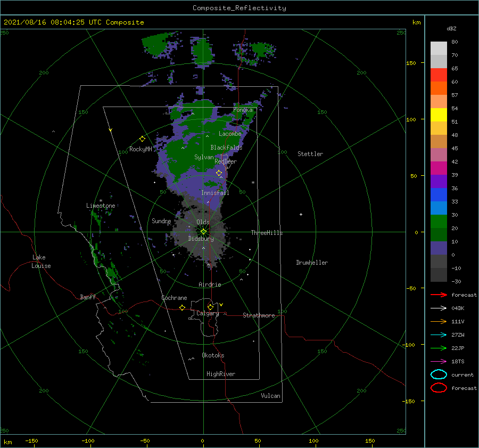479x448 pixels.
Task: Click the magenta 18TS arrow legend icon
Action: 439,362
